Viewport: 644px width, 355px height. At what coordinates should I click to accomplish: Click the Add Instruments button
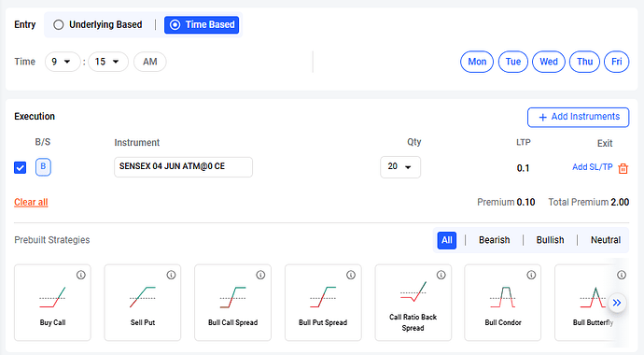pos(579,117)
